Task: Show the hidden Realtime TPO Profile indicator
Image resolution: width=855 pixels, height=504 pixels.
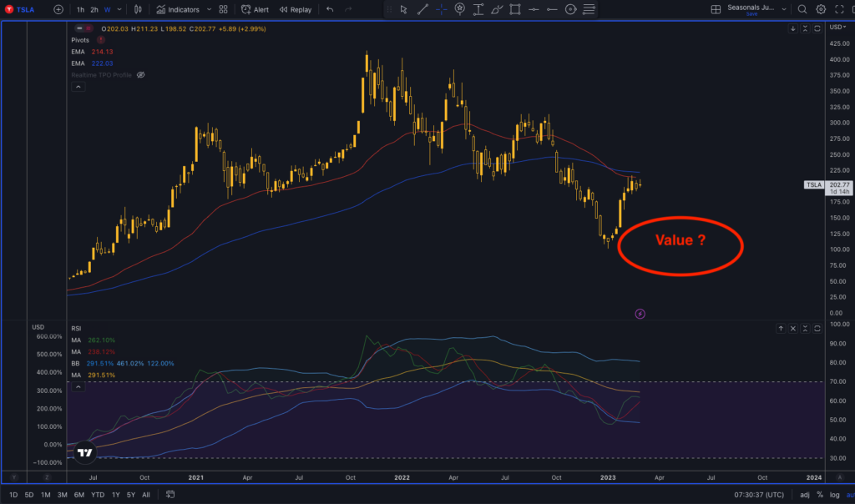Action: point(141,74)
